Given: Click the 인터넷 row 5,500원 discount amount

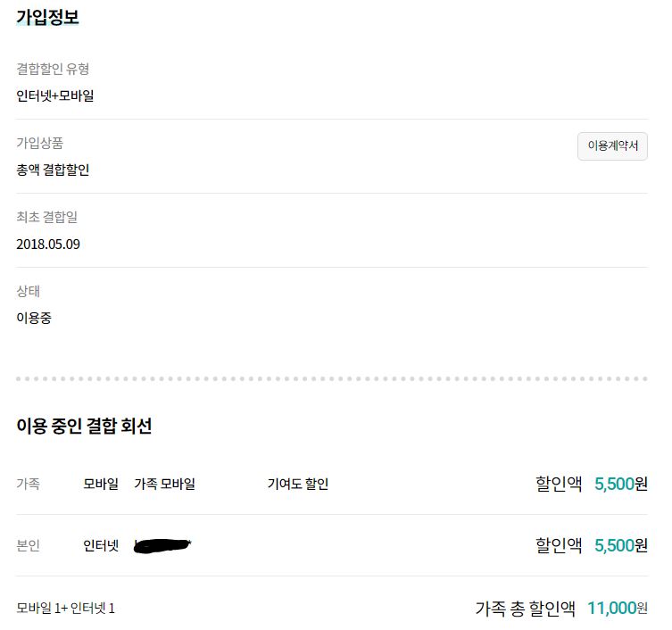Looking at the screenshot, I should pos(620,545).
